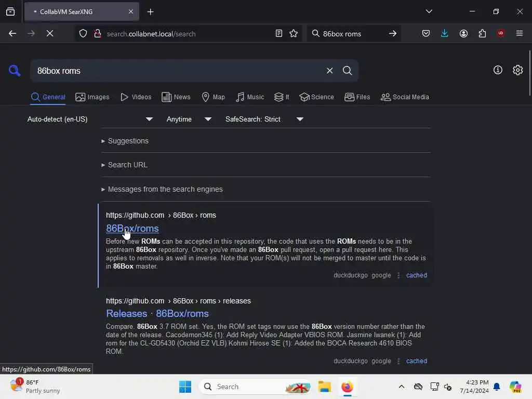
Task: Click the Windows taskbar Search box
Action: pos(255,387)
